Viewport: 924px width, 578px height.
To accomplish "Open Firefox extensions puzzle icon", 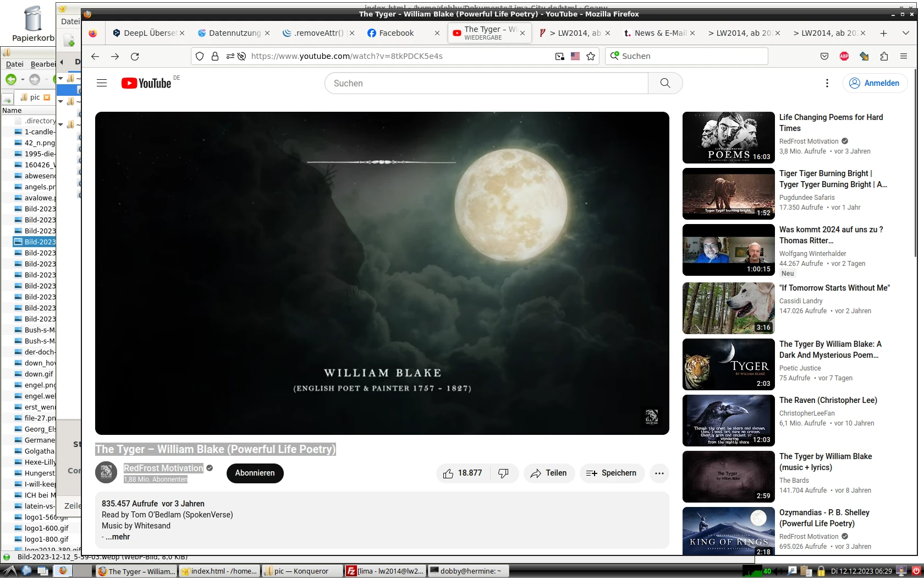I will point(884,56).
